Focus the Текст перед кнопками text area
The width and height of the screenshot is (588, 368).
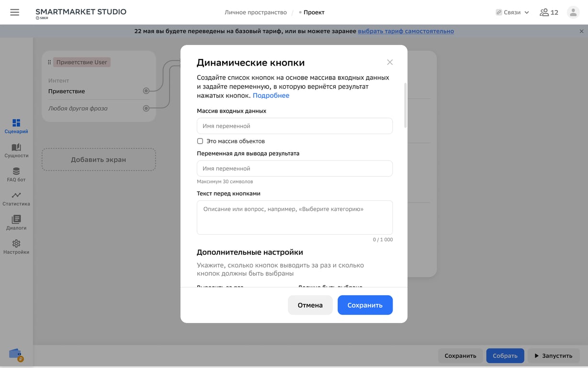[294, 218]
